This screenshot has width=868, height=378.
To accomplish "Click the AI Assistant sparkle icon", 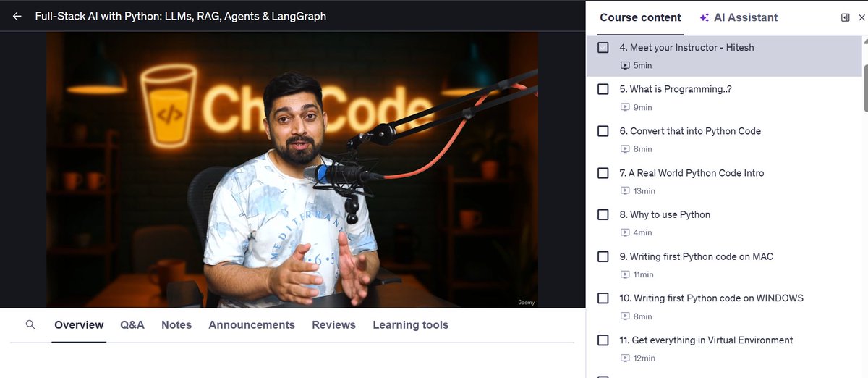I will pos(704,17).
